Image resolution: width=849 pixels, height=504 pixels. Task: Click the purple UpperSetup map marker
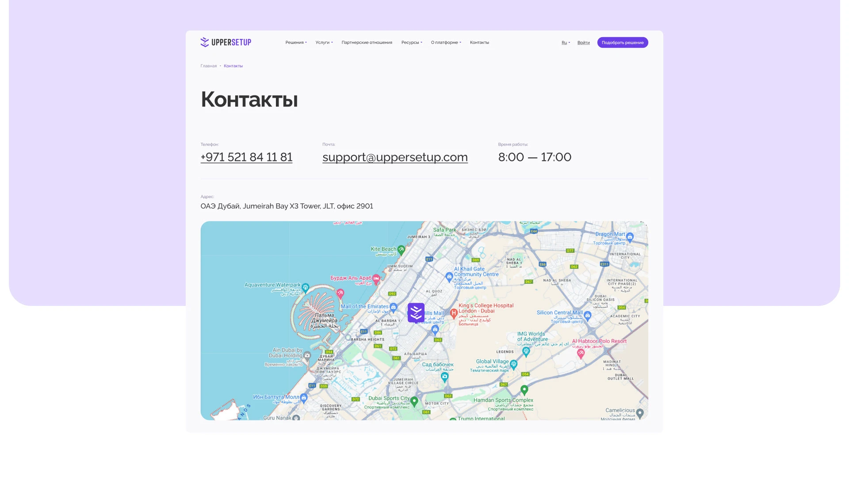tap(416, 312)
